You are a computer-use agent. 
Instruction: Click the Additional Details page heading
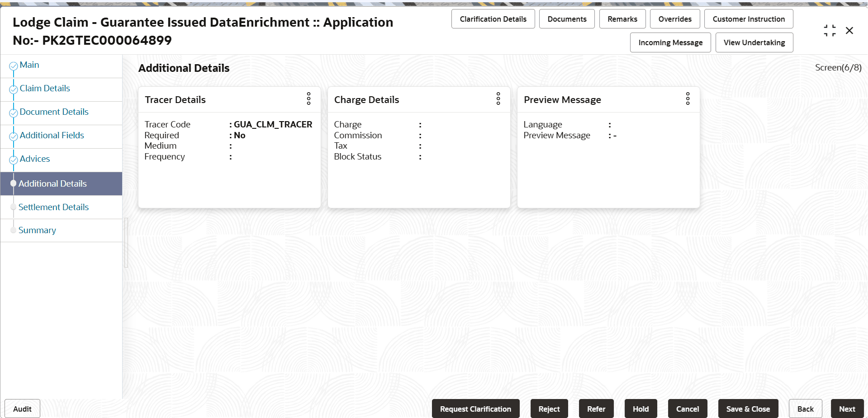[x=184, y=68]
